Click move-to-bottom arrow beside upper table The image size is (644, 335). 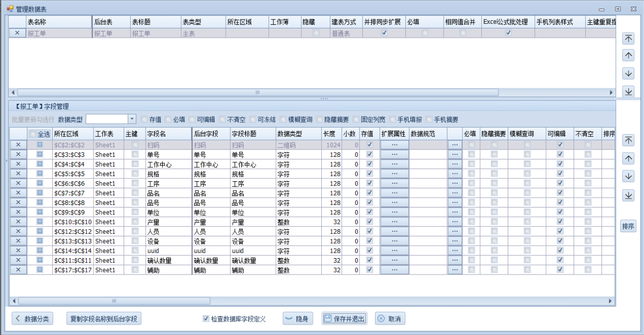coord(628,91)
